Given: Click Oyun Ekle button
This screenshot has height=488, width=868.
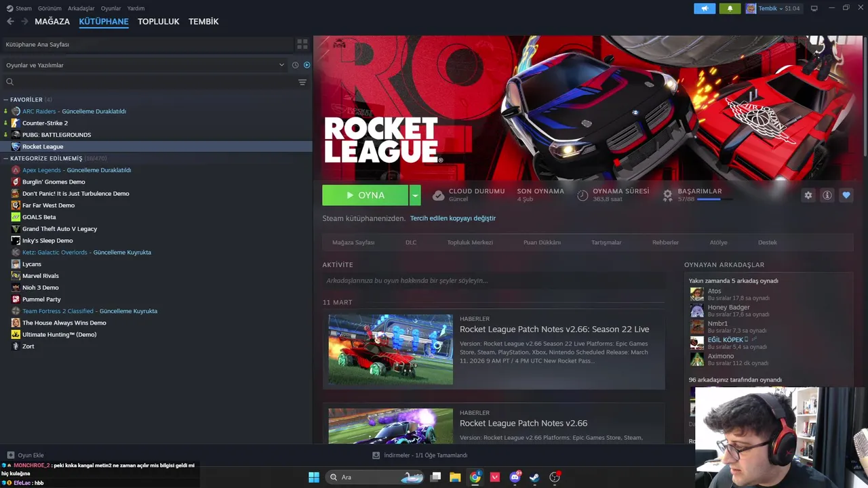Looking at the screenshot, I should [x=26, y=455].
